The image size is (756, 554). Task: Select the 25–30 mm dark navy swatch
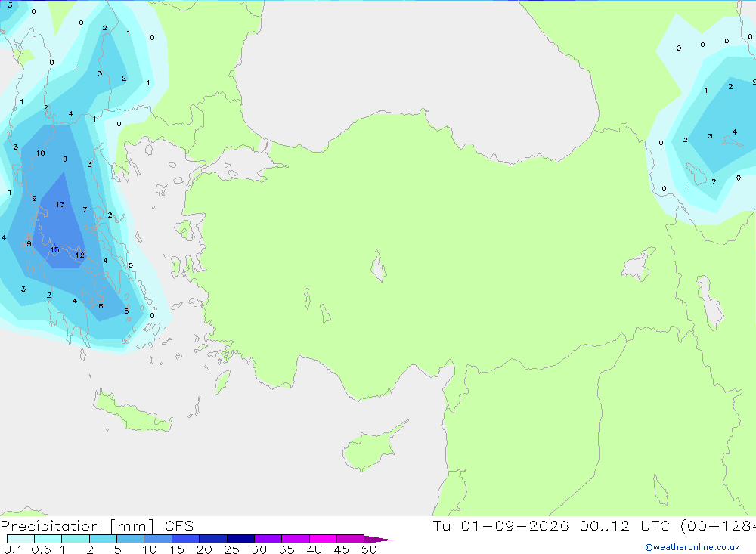point(240,539)
